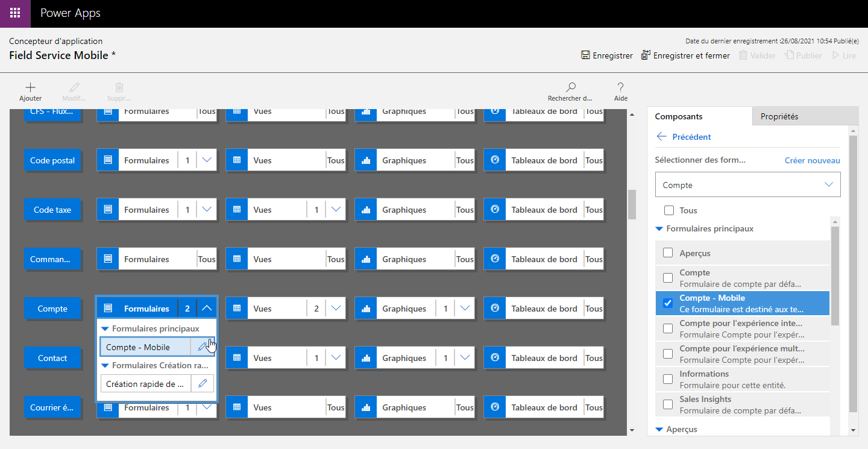Expand Code postal Formulaires chevron
This screenshot has height=449, width=868.
[207, 160]
